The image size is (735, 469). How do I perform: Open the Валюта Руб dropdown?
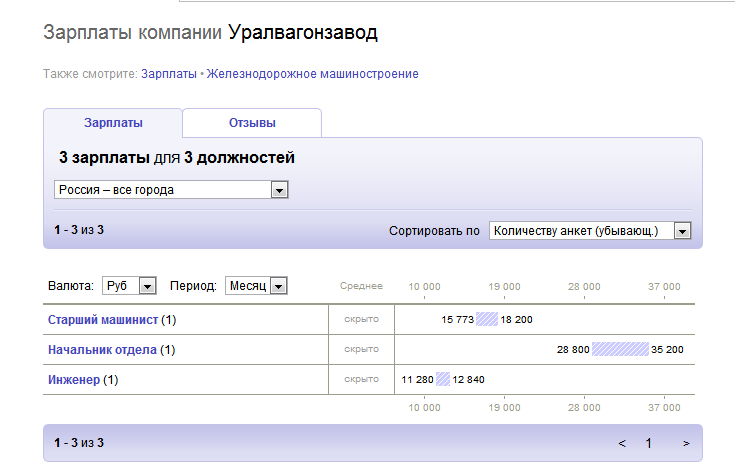[130, 286]
